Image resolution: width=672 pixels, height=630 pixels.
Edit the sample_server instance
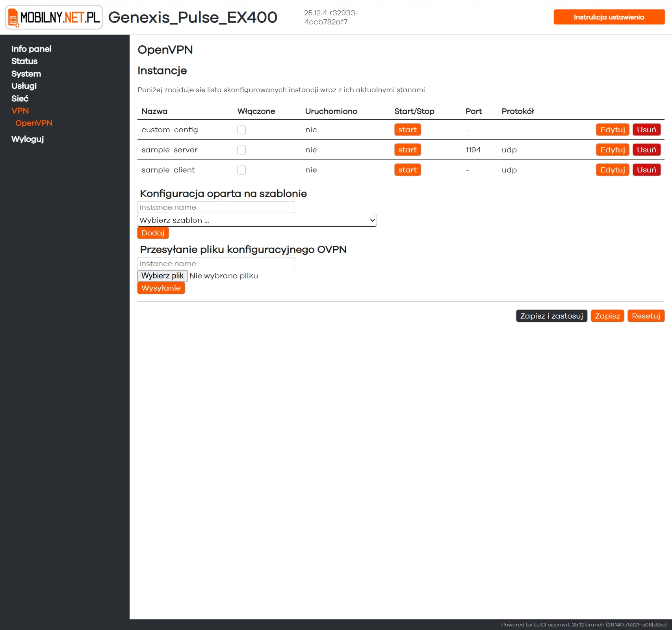coord(613,150)
